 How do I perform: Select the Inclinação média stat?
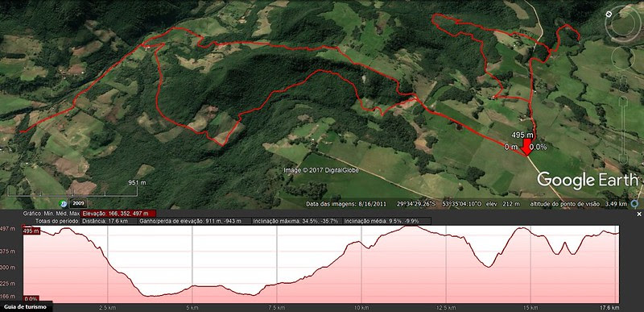[x=382, y=221]
